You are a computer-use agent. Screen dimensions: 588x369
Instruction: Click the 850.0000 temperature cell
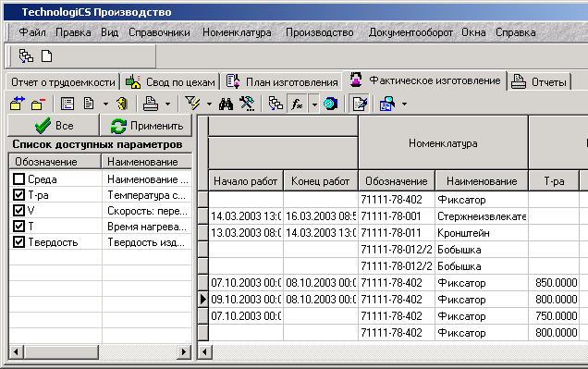coord(554,282)
